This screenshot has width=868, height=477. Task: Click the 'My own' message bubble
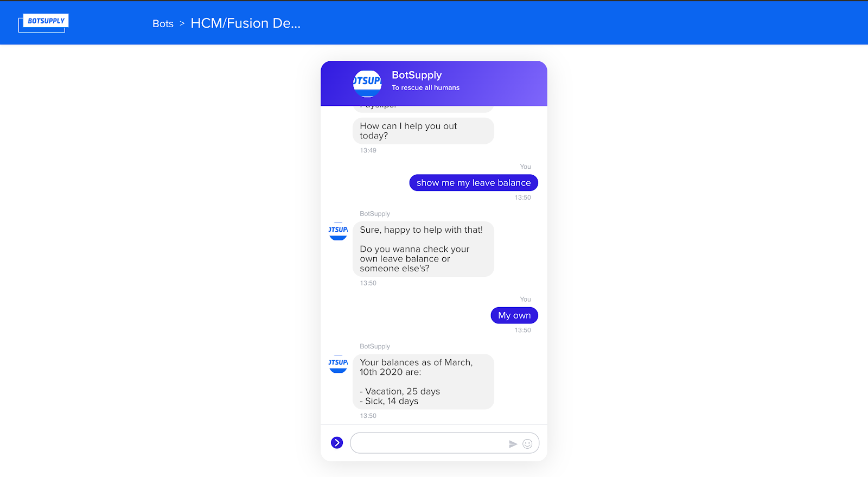(x=514, y=315)
